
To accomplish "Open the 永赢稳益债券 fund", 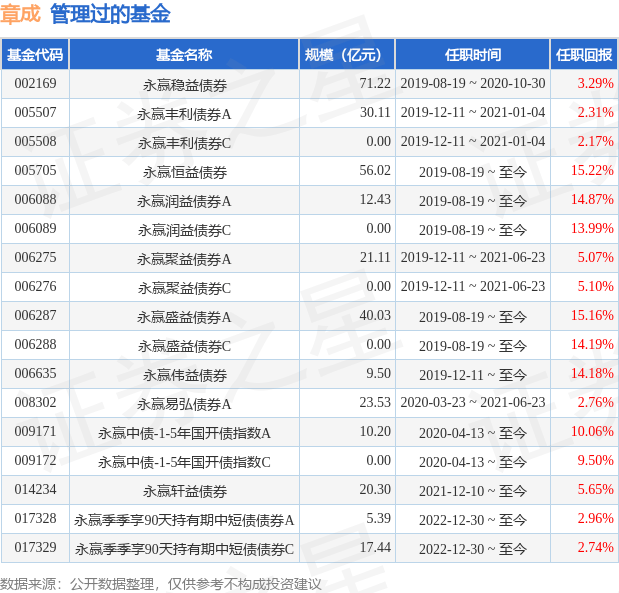I will pos(184,84).
